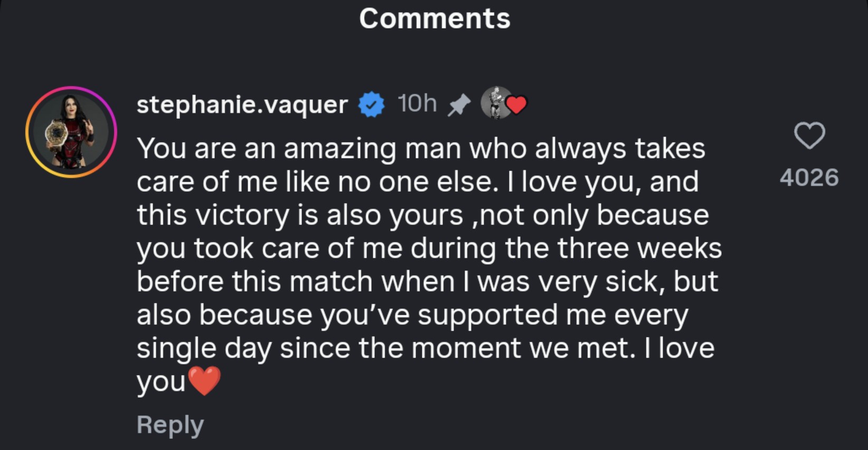Click the small author avatar beside the pin
Image resolution: width=868 pixels, height=450 pixels.
(495, 102)
